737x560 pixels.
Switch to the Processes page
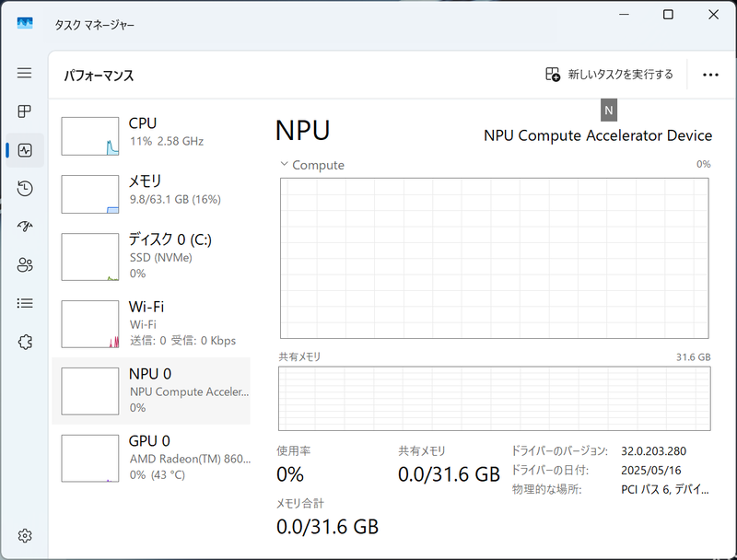click(x=25, y=111)
